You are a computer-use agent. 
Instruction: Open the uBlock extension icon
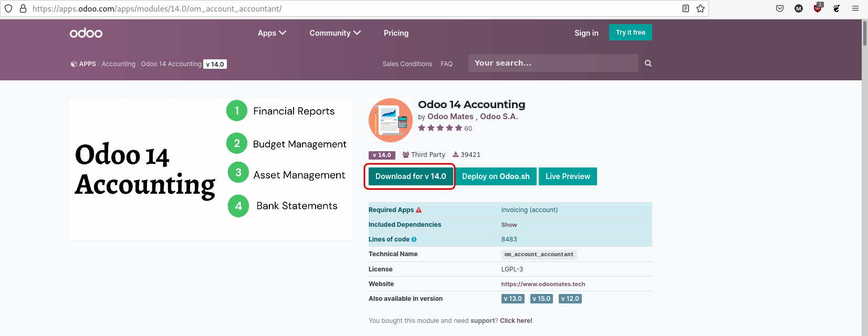tap(818, 8)
